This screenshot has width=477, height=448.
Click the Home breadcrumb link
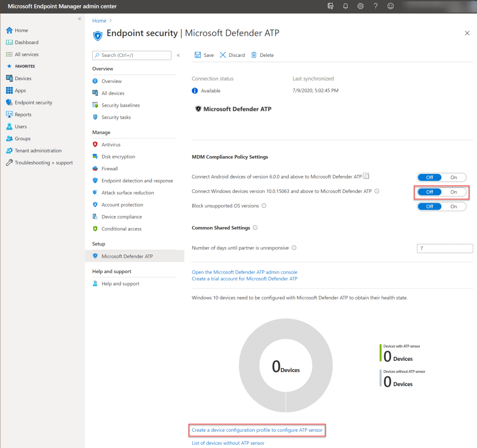(99, 21)
